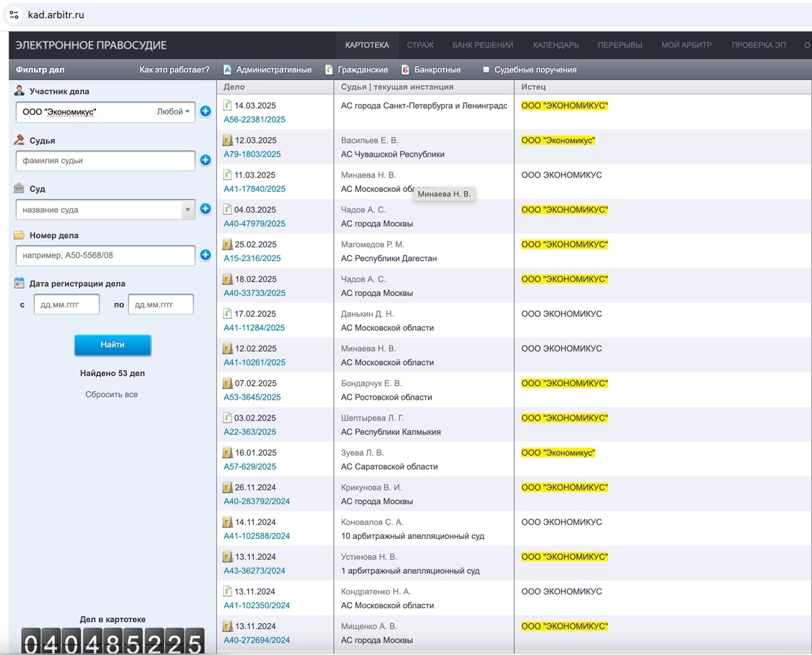Filter by Административные cases
The image size is (812, 655).
tap(274, 69)
